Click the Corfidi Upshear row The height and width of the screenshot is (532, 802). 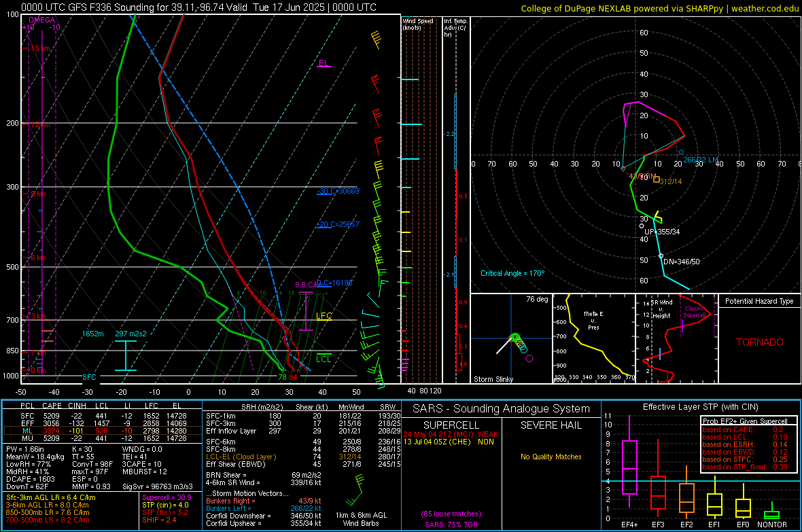click(264, 522)
